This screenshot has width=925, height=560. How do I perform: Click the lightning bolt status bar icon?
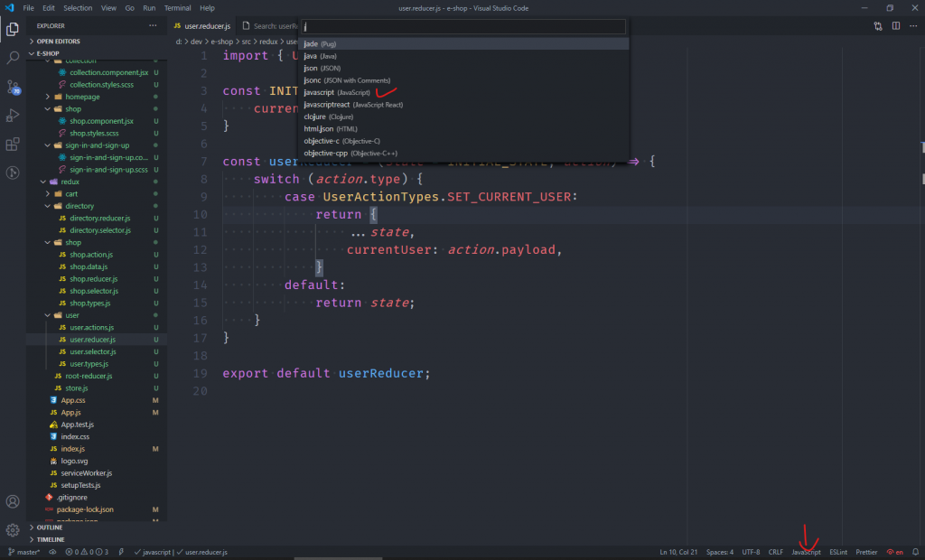pos(122,553)
